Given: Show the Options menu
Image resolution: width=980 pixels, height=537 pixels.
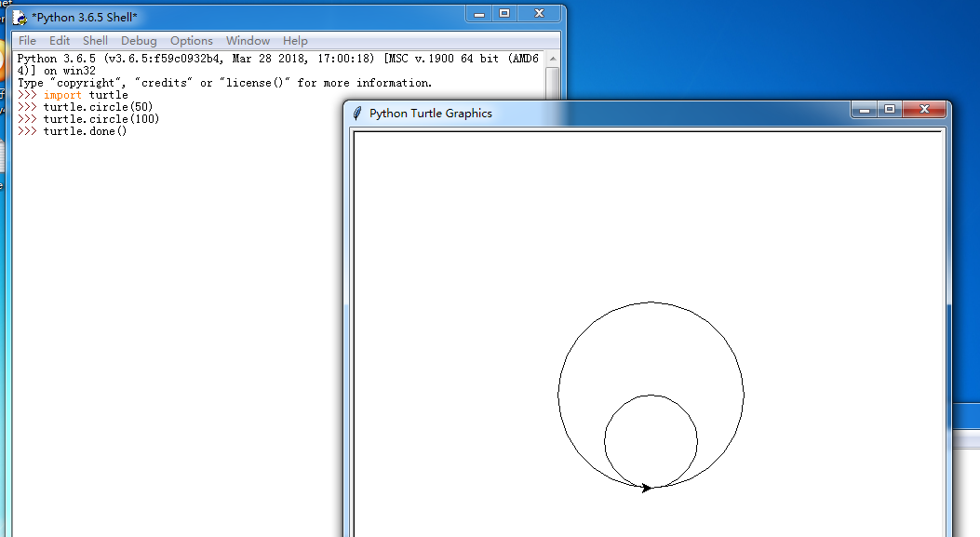Looking at the screenshot, I should [x=192, y=41].
